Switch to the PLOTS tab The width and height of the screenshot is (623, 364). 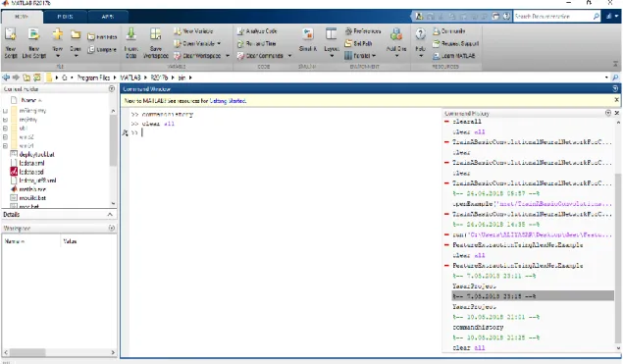(x=65, y=17)
